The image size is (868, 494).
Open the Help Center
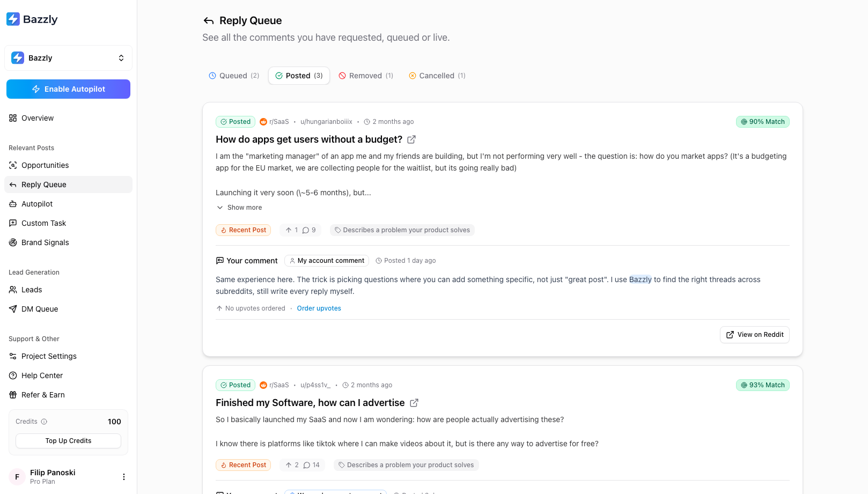(68, 375)
